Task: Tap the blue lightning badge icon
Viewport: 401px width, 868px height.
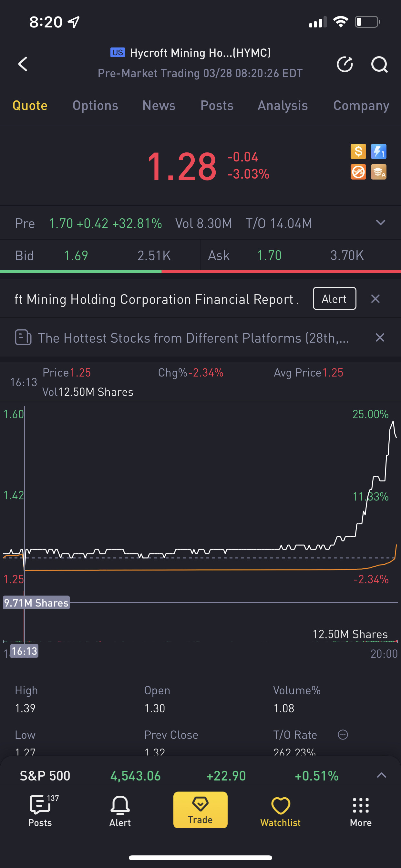Action: coord(378,151)
